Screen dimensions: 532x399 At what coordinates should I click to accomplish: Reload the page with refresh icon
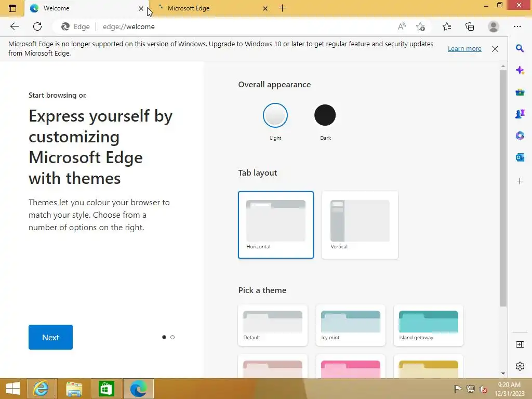(37, 26)
